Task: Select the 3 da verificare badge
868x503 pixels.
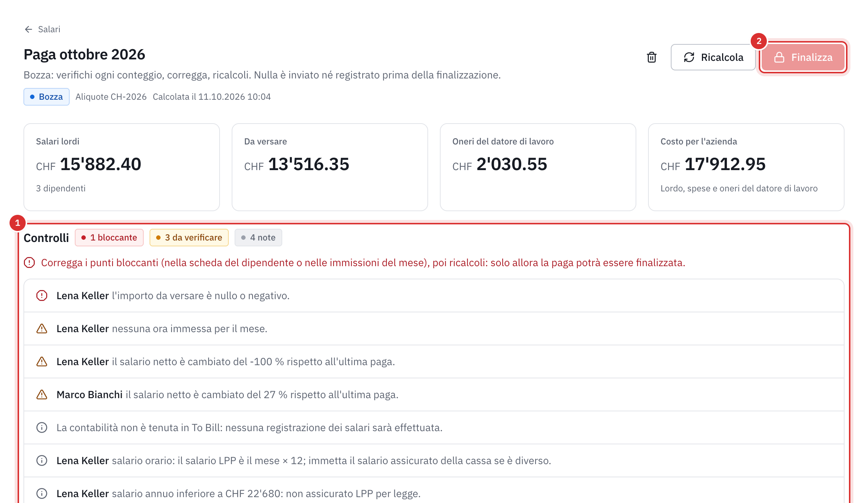Action: [x=189, y=238]
